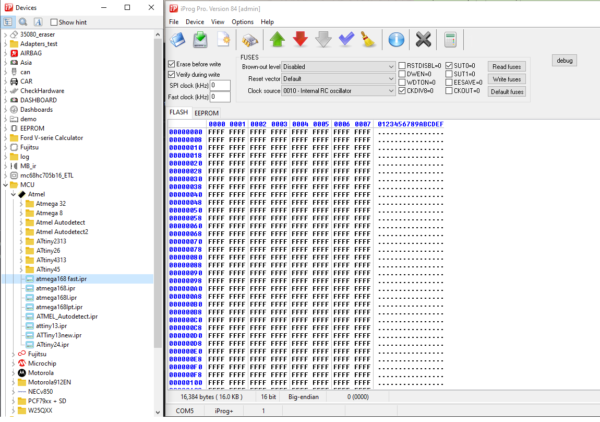Screen dimensions: 600x422
Task: Select ATtiny24.ipr in device tree
Action: pyautogui.click(x=52, y=344)
